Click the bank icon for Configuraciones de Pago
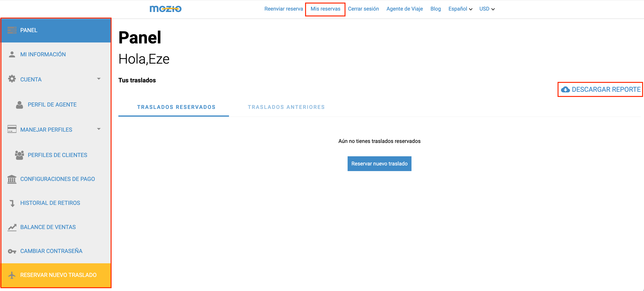644x291 pixels. pyautogui.click(x=12, y=179)
